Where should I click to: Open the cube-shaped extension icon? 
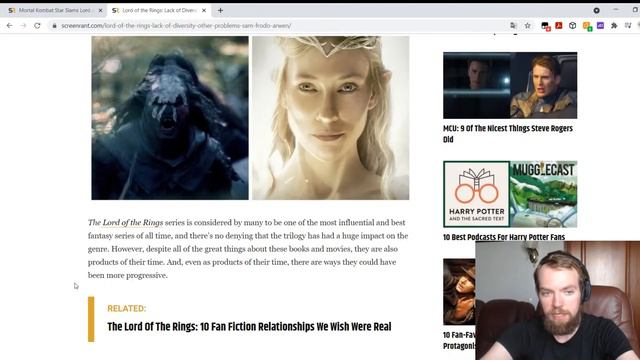click(572, 25)
